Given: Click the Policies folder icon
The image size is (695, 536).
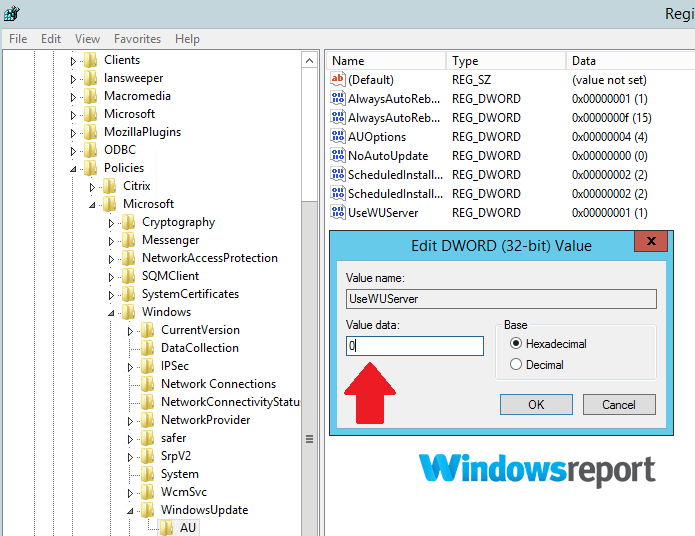Looking at the screenshot, I should point(91,168).
